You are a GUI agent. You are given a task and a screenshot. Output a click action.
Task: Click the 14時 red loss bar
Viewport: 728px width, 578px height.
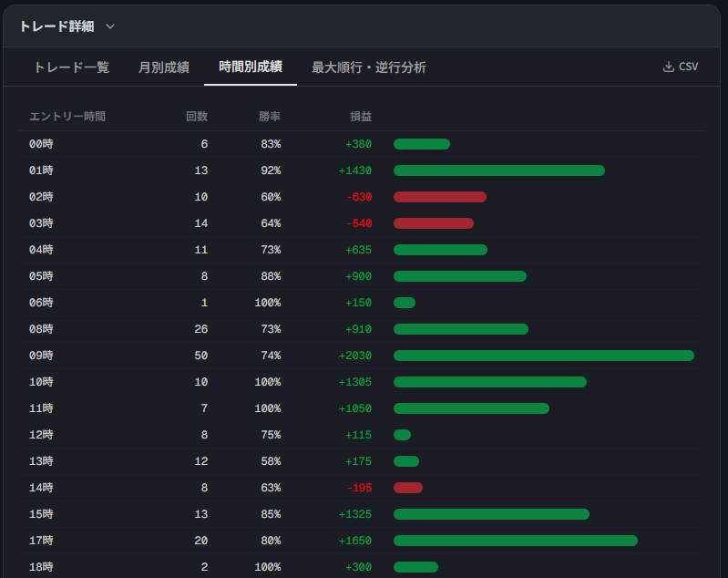(x=408, y=489)
